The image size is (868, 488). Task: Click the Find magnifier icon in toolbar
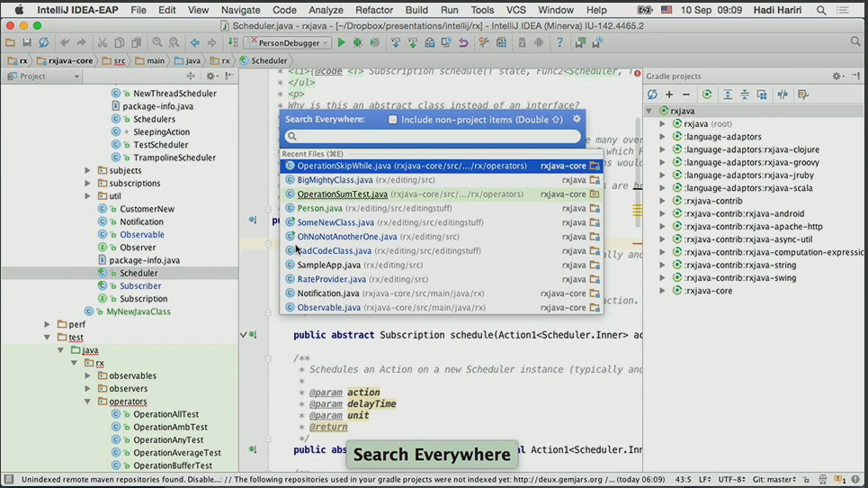(157, 42)
